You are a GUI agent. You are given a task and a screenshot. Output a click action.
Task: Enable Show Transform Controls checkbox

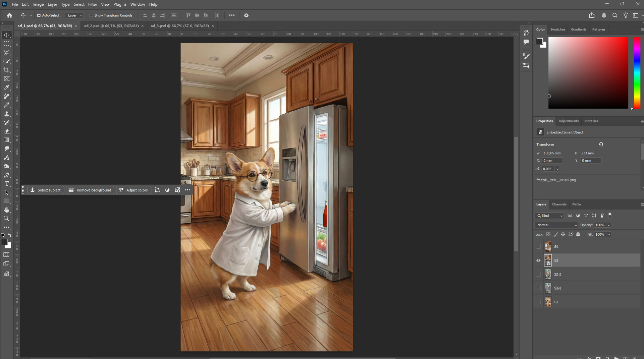[x=91, y=15]
